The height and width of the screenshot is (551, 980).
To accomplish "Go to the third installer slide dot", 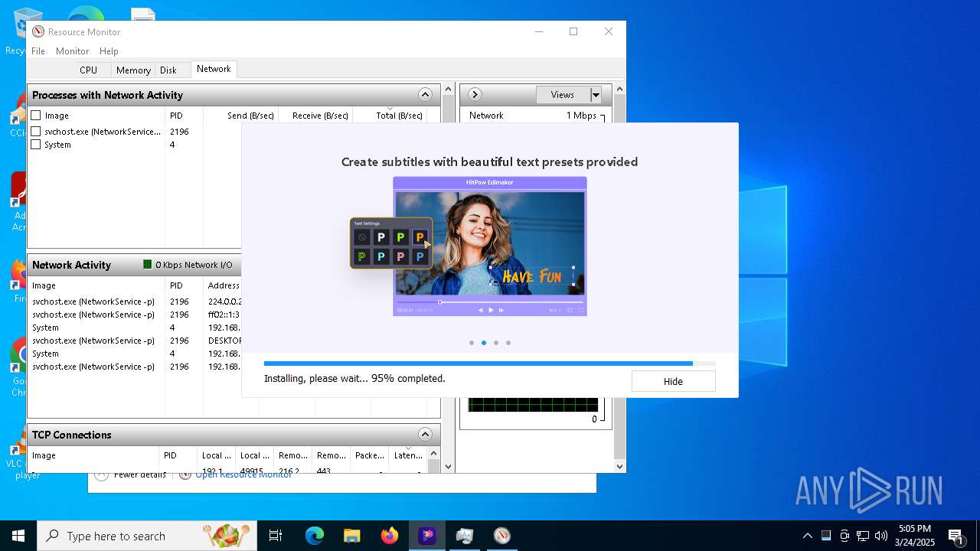I will [x=496, y=343].
